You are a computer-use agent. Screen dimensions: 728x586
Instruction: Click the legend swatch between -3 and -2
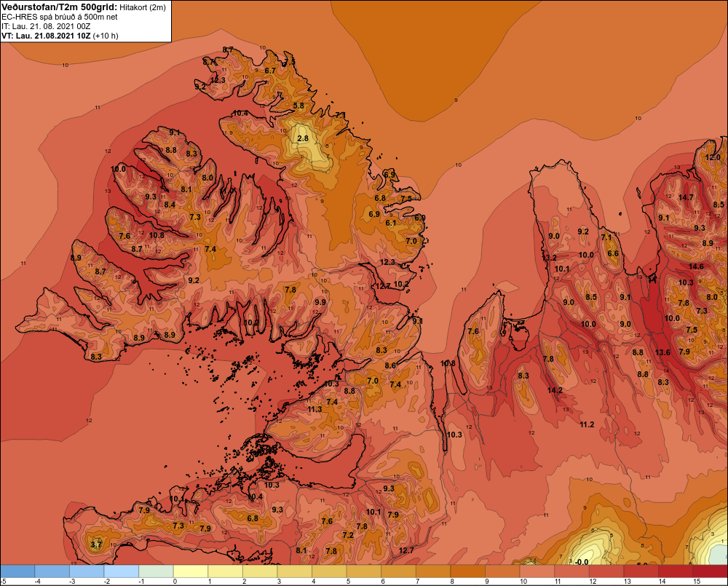[87, 571]
